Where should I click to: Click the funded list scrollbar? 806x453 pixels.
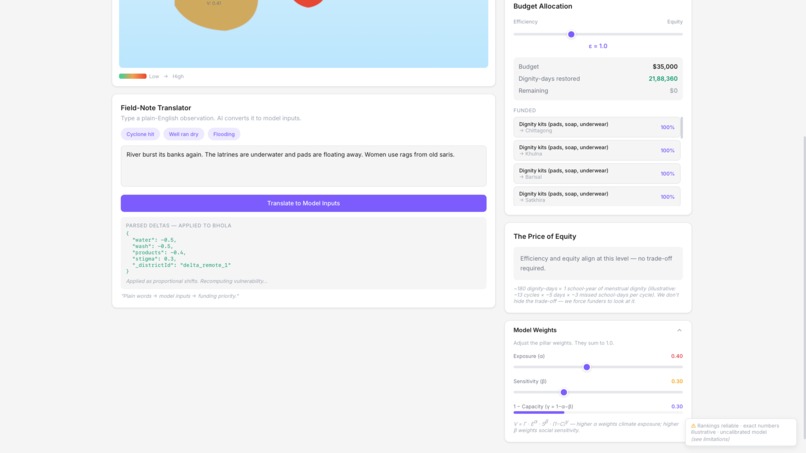[x=682, y=128]
